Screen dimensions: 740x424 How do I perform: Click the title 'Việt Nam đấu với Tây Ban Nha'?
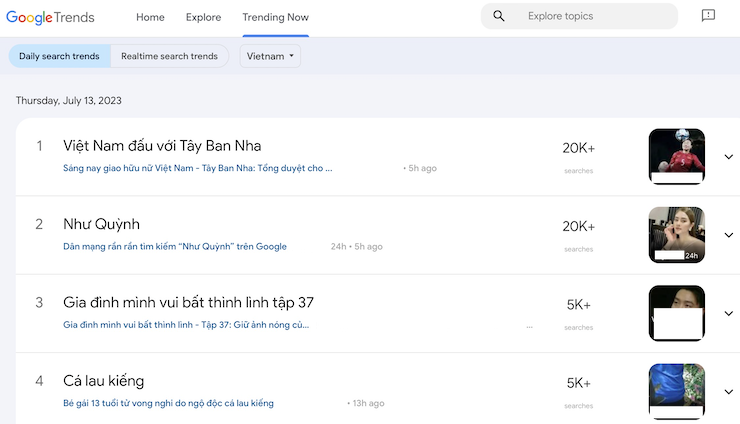(162, 146)
